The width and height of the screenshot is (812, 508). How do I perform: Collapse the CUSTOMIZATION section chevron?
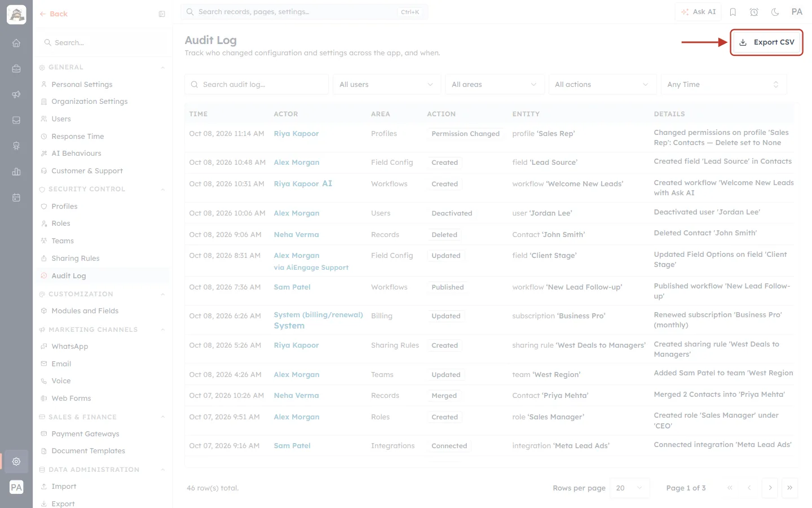163,295
